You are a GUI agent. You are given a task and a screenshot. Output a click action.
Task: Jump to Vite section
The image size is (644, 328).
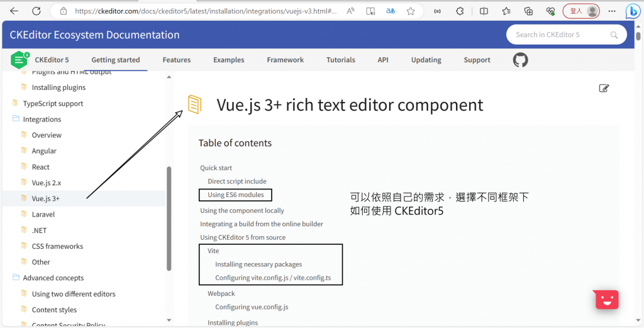(213, 251)
